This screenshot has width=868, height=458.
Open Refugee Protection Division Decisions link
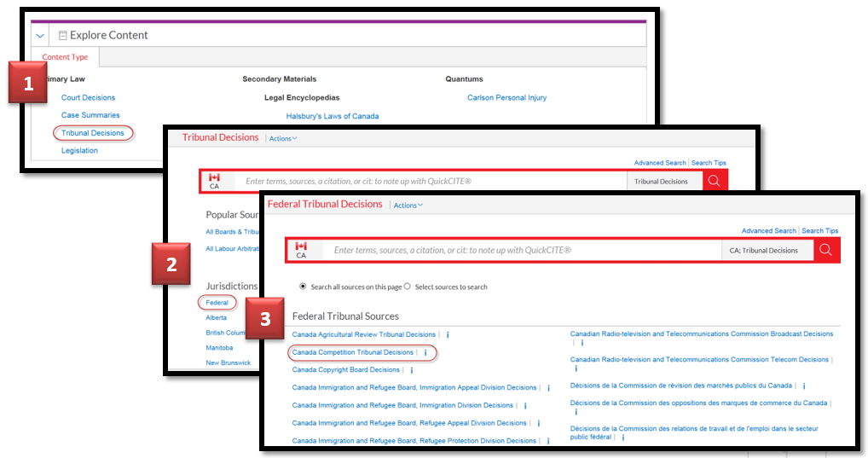tap(414, 441)
